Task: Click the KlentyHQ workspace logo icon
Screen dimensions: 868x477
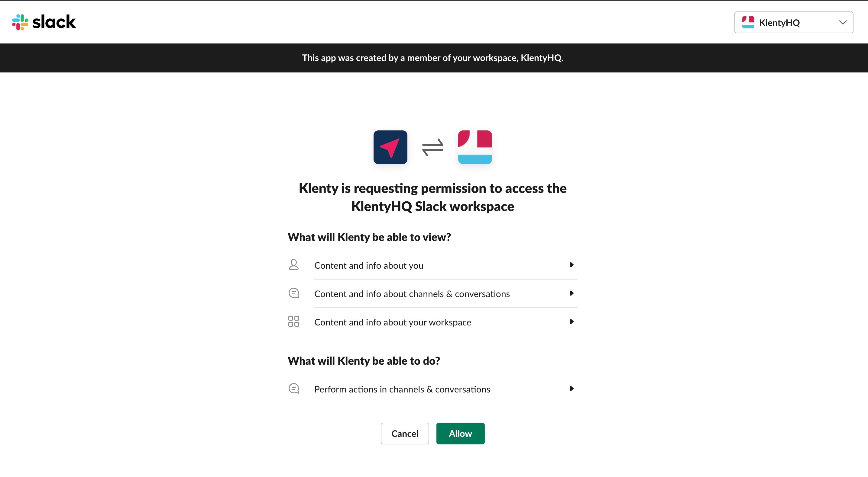Action: click(x=475, y=147)
